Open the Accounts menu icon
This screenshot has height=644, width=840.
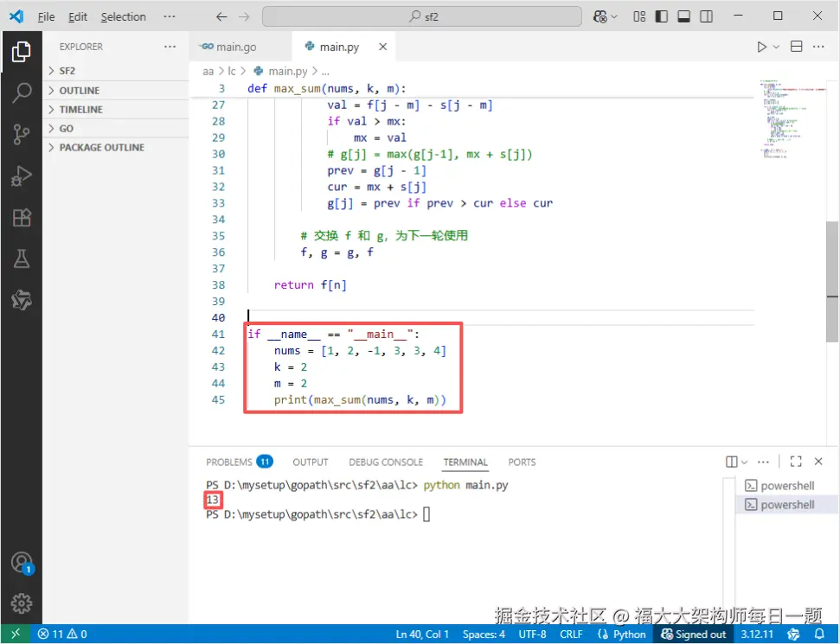(x=22, y=563)
